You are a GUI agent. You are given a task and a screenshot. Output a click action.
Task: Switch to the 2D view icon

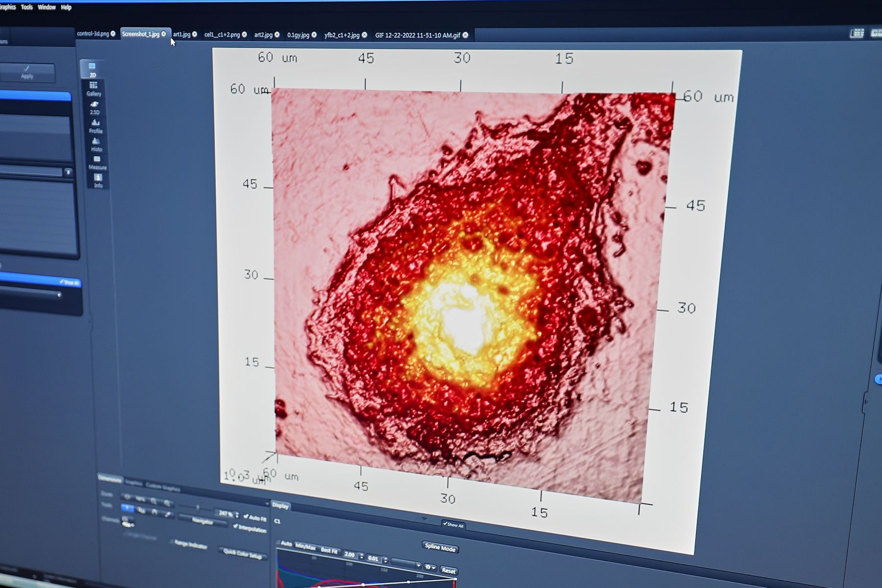click(x=92, y=69)
